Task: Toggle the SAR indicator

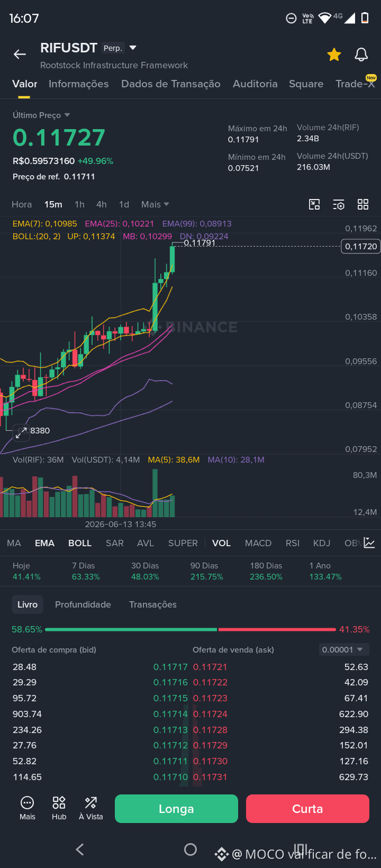Action: pos(115,543)
